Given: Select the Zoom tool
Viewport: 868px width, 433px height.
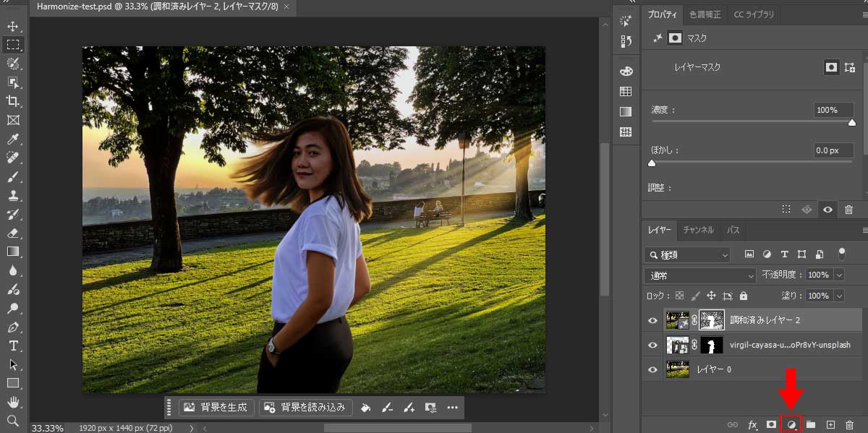Looking at the screenshot, I should pyautogui.click(x=13, y=420).
